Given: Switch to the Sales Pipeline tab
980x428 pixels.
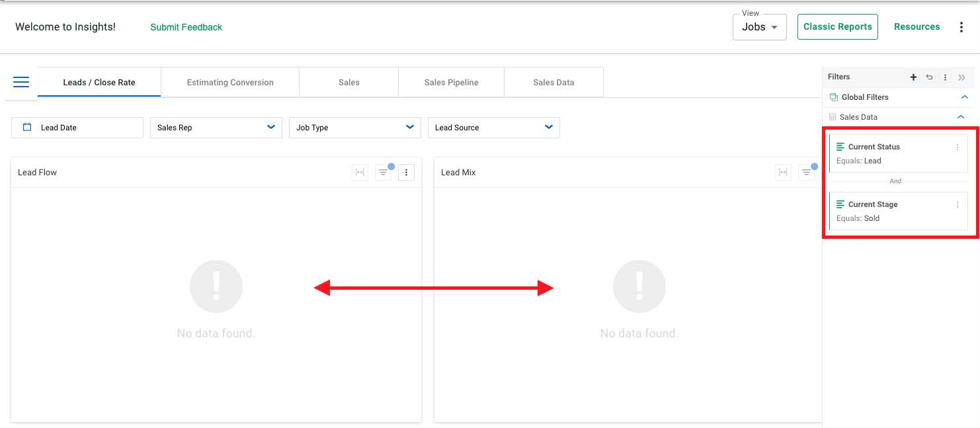Looking at the screenshot, I should 451,81.
